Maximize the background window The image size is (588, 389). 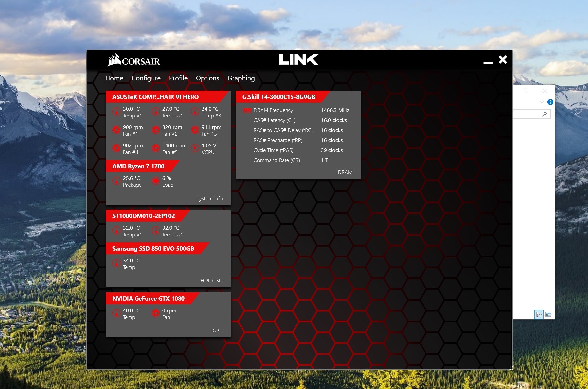point(525,91)
